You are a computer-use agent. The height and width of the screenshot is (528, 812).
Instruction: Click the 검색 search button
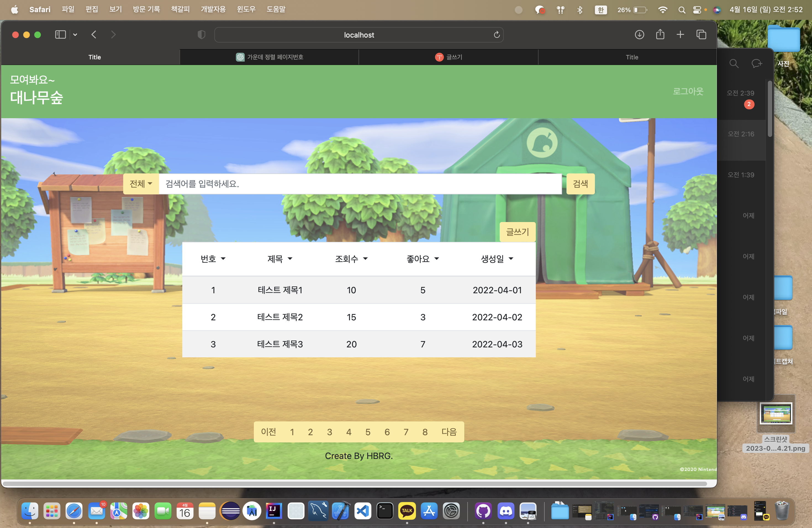(x=580, y=184)
